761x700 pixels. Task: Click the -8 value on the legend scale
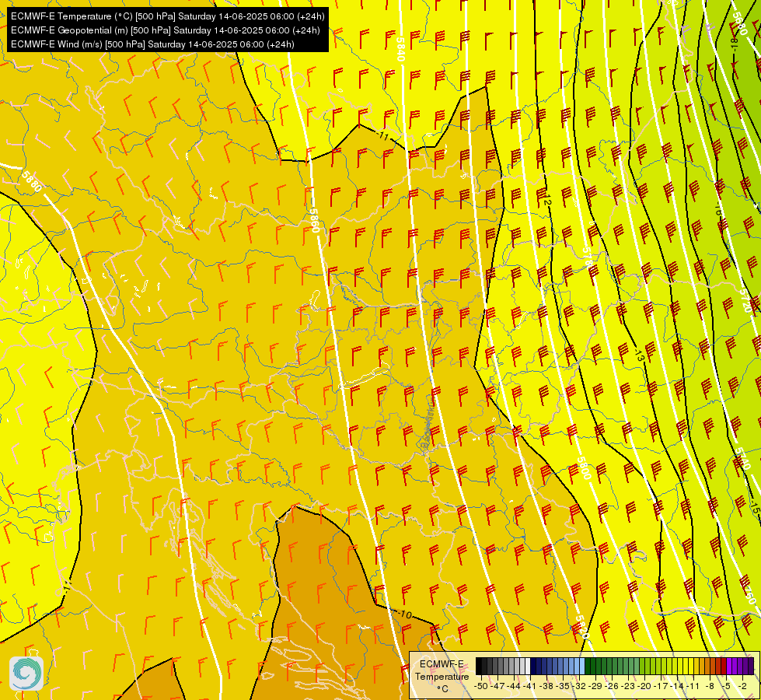point(710,686)
